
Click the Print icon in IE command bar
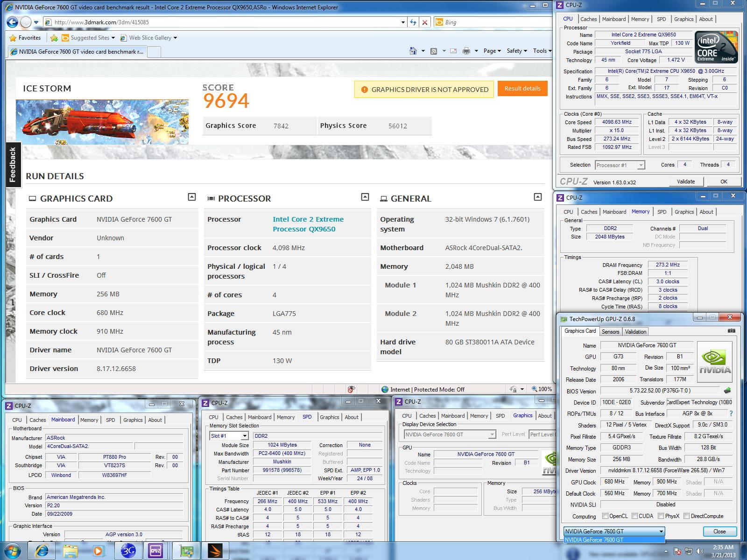[466, 51]
